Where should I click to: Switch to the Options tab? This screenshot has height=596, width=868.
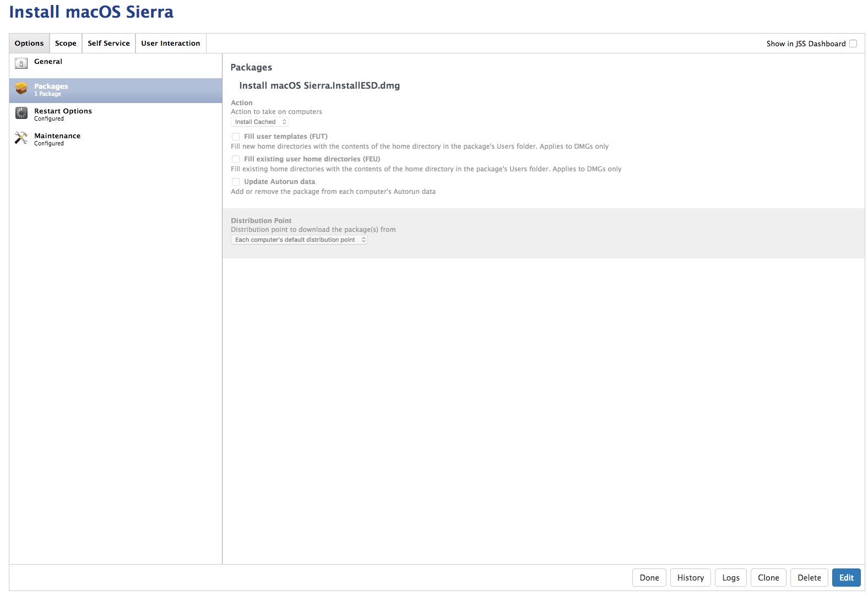(29, 44)
